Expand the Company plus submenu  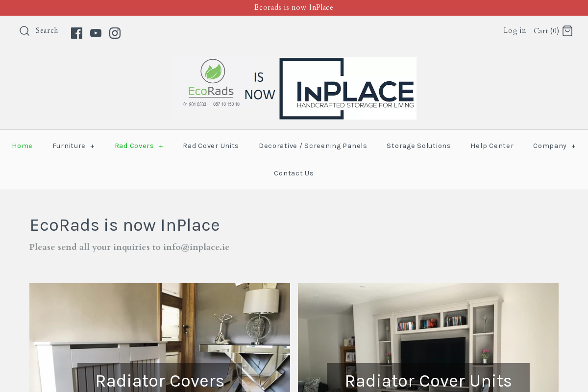click(573, 146)
